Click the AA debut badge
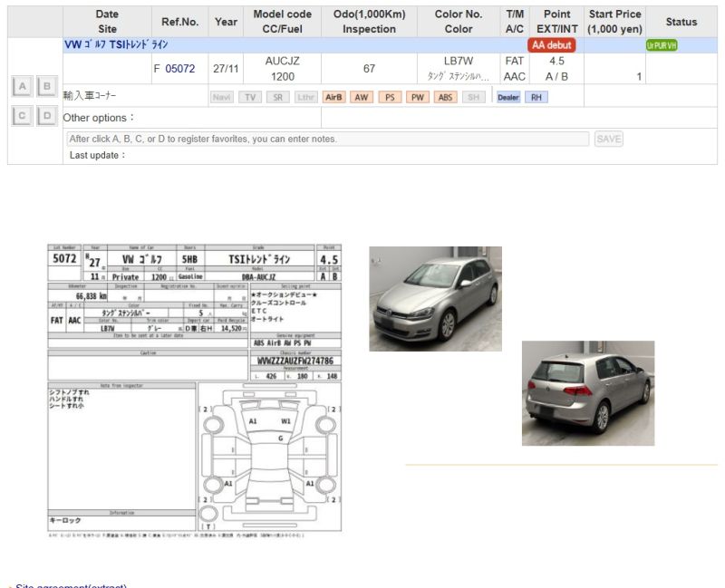Image resolution: width=725 pixels, height=588 pixels. pos(552,45)
